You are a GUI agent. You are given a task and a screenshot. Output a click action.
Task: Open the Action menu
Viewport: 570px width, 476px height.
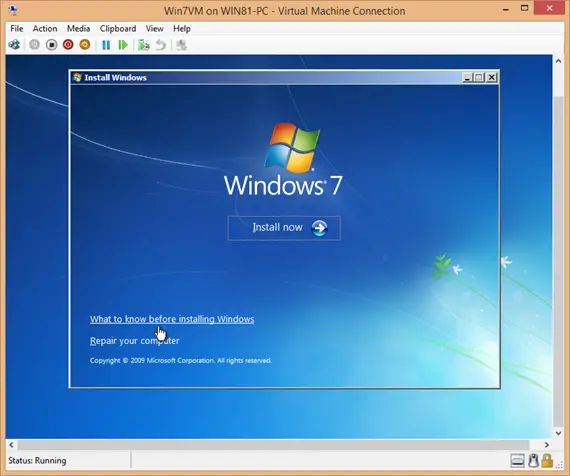(x=45, y=28)
